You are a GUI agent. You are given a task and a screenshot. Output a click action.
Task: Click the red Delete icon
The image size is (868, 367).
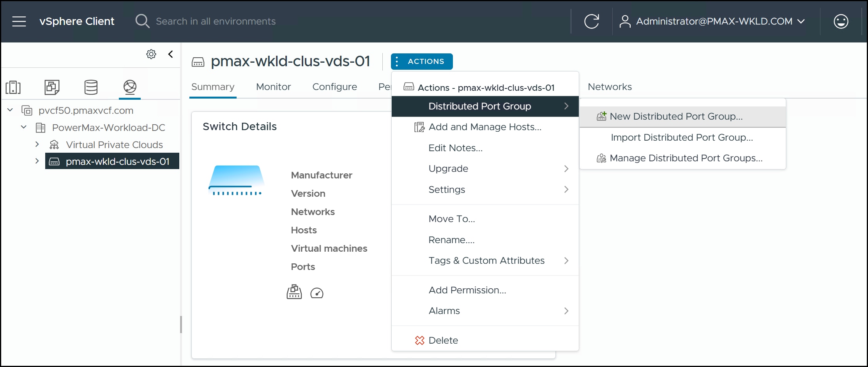pyautogui.click(x=420, y=340)
